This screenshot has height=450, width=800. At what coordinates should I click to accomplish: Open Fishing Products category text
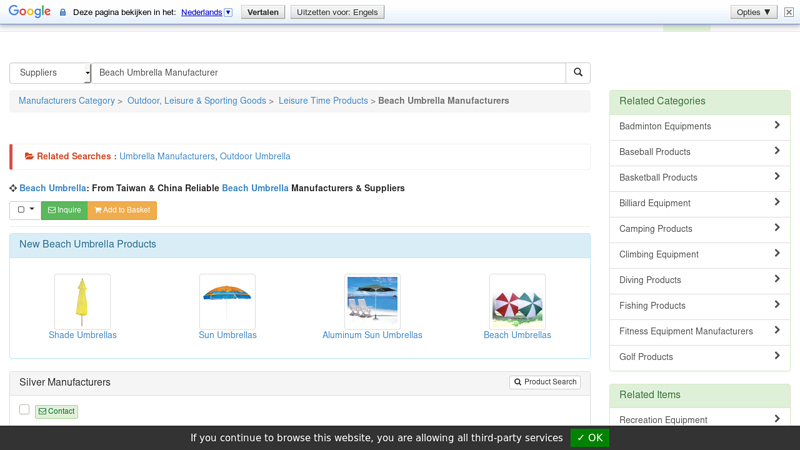pyautogui.click(x=652, y=306)
